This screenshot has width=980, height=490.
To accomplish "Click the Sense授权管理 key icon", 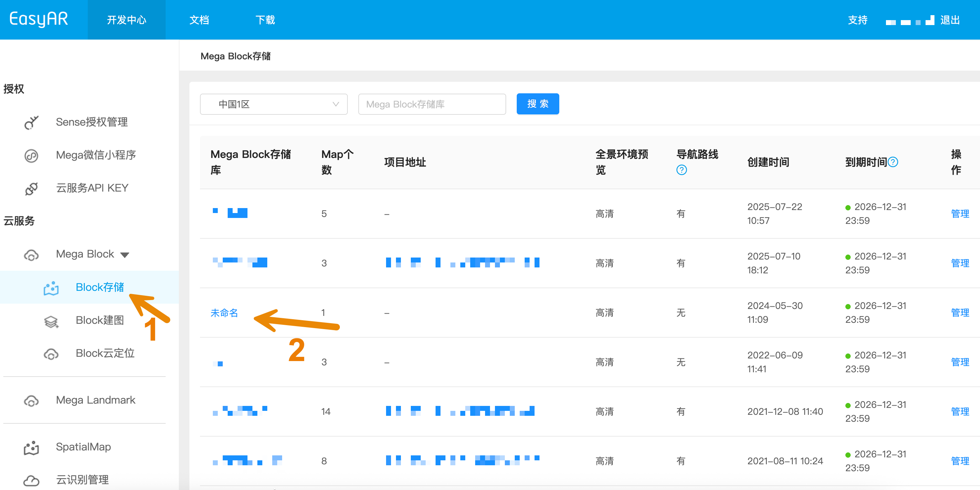I will tap(32, 122).
